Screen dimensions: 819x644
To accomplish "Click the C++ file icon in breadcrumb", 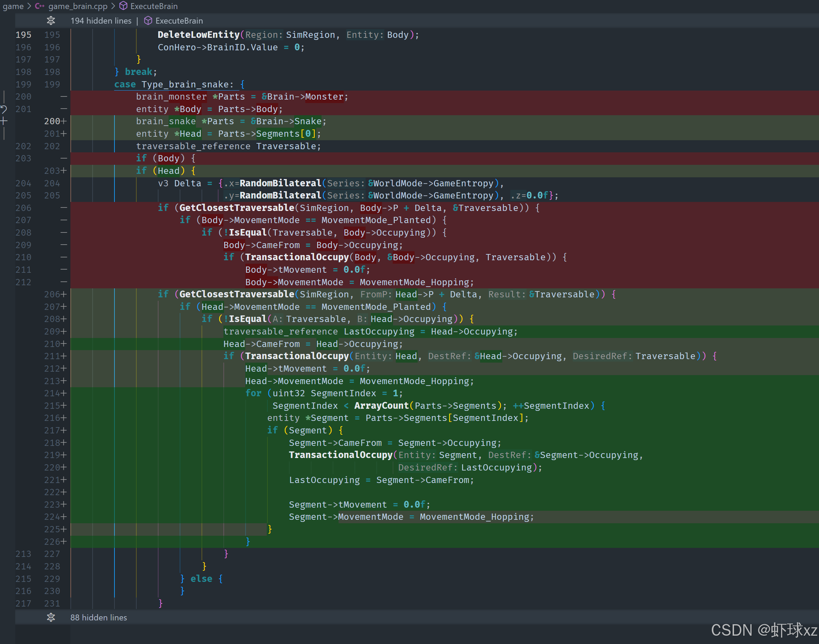I will pyautogui.click(x=40, y=6).
